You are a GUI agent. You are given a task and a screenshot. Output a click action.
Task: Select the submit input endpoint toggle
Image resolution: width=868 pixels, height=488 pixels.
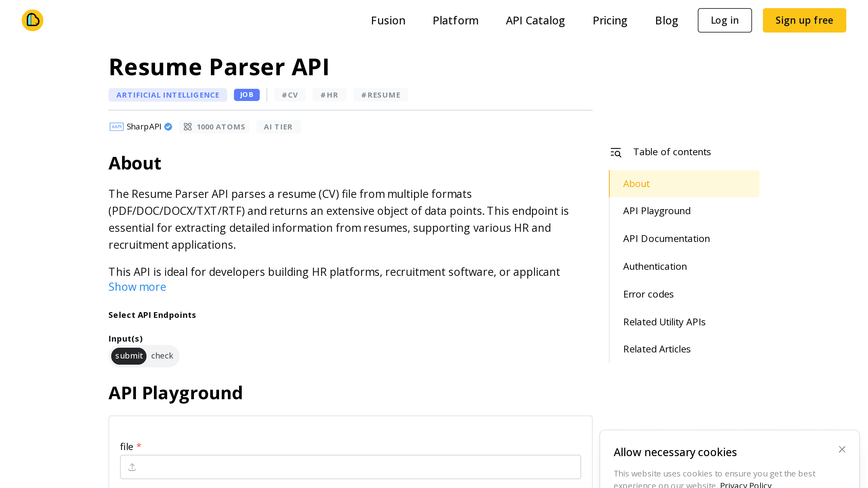129,356
